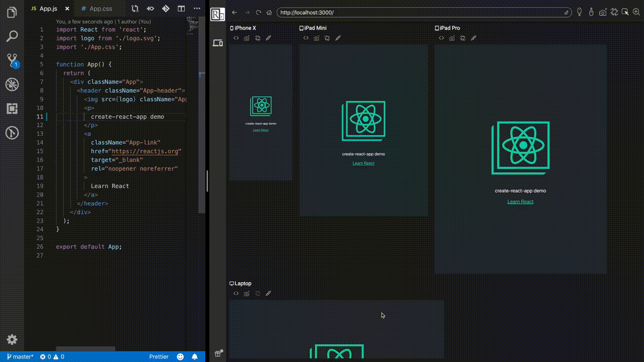
Task: Open DevTools for Laptop
Action: [x=236, y=294]
